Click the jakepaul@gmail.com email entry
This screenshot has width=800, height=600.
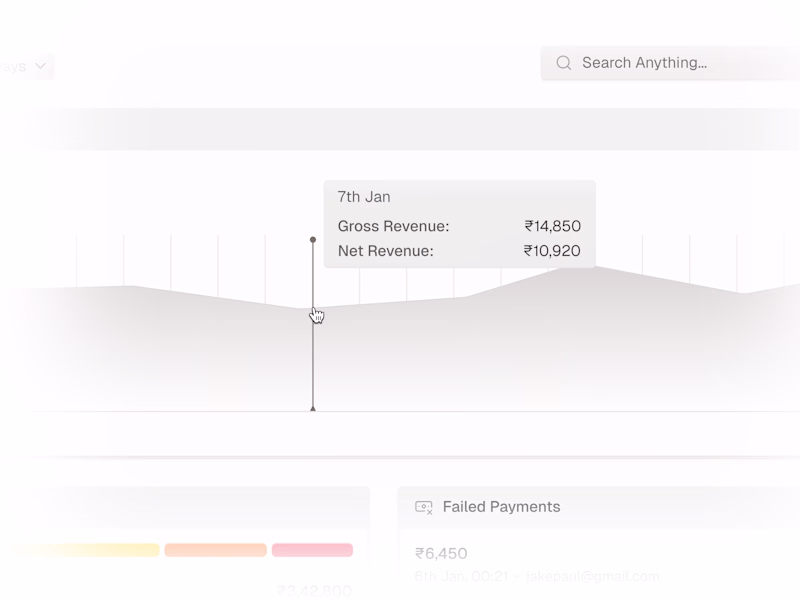[593, 576]
